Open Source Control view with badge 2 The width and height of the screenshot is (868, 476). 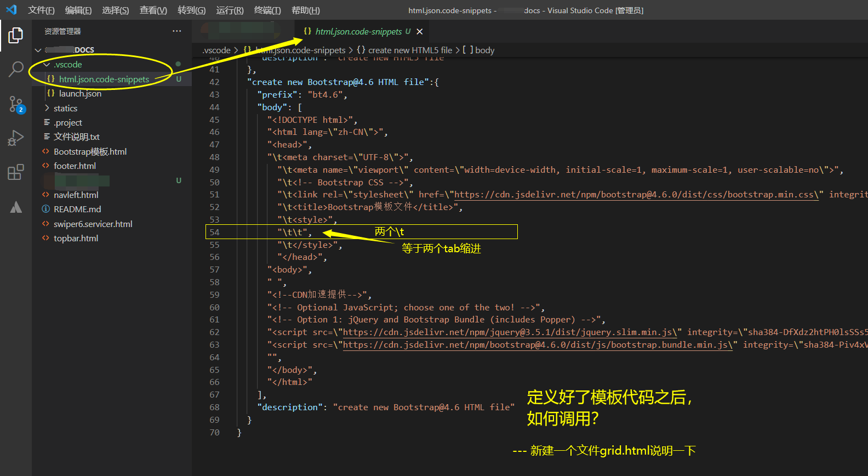[x=16, y=104]
